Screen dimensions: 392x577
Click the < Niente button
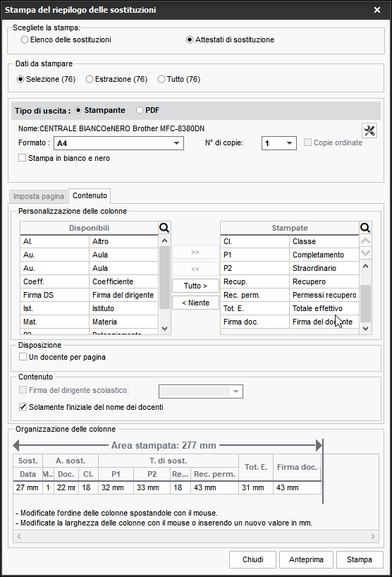[x=195, y=303]
